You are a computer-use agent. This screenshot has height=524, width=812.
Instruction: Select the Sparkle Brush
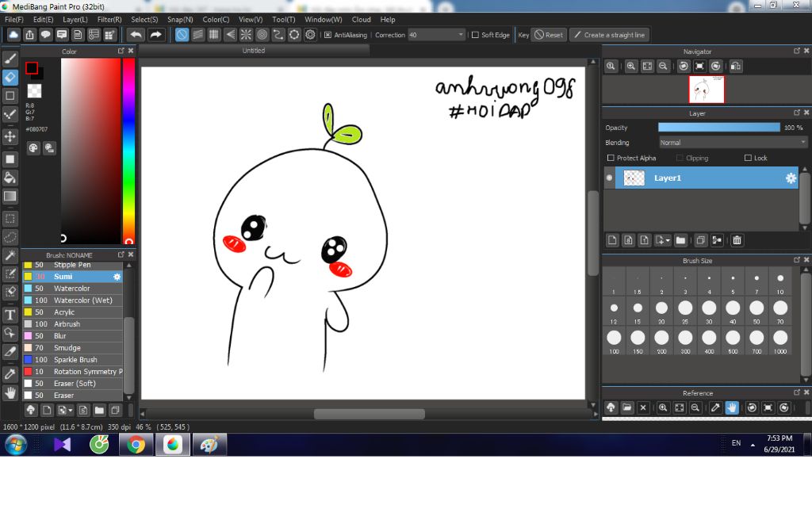coord(72,360)
